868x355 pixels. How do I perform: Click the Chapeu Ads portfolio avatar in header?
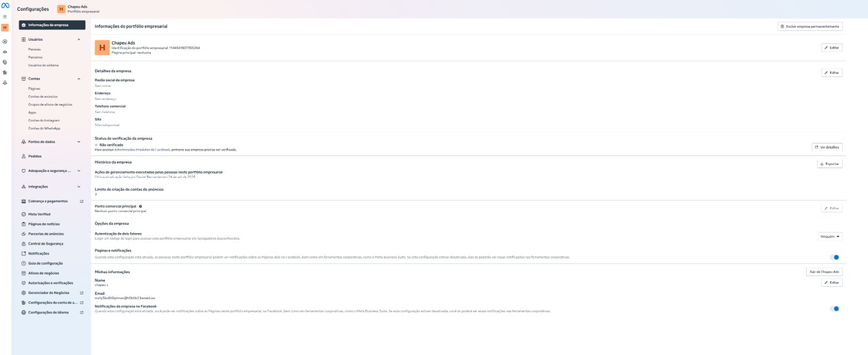[61, 9]
